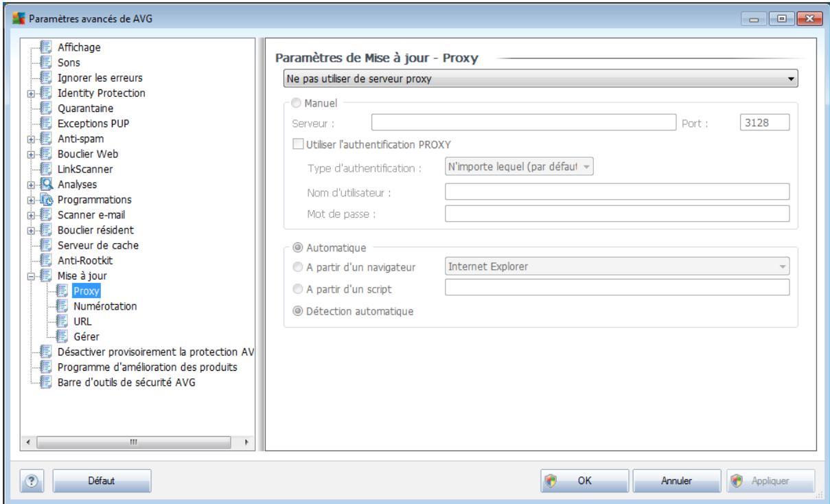This screenshot has height=504, width=830.
Task: Expand the Anti-spam tree node
Action: (x=32, y=139)
